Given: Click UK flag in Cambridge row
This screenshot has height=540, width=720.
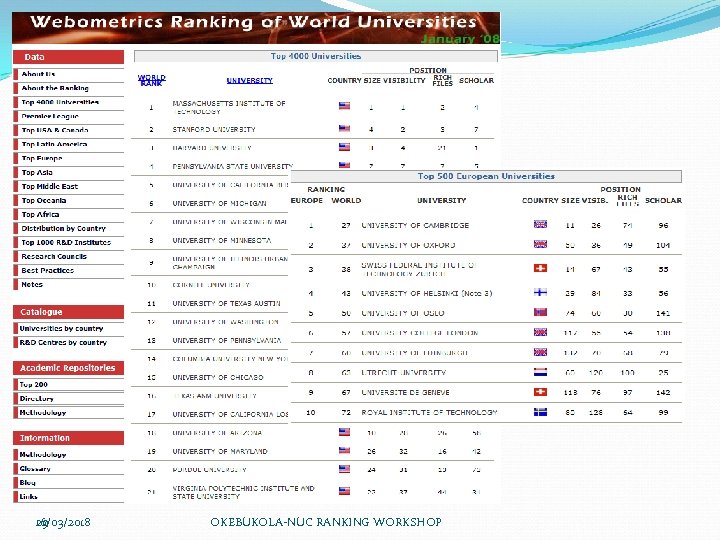Looking at the screenshot, I should click(540, 224).
